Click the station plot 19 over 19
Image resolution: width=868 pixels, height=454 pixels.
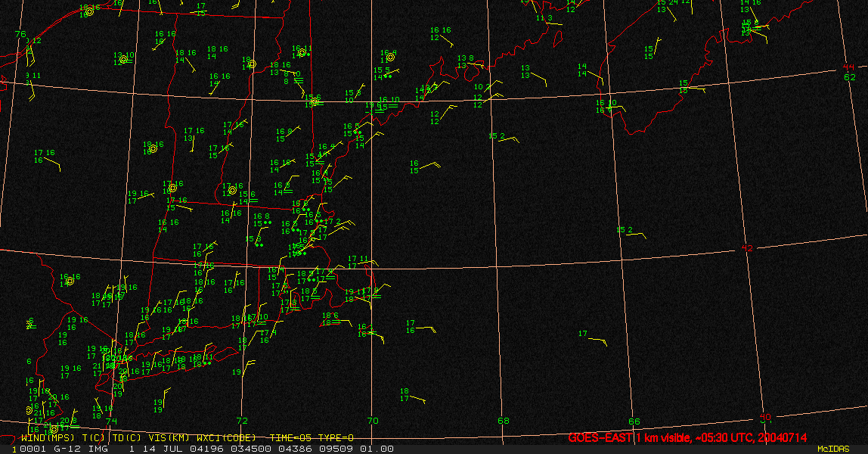pyautogui.click(x=158, y=406)
